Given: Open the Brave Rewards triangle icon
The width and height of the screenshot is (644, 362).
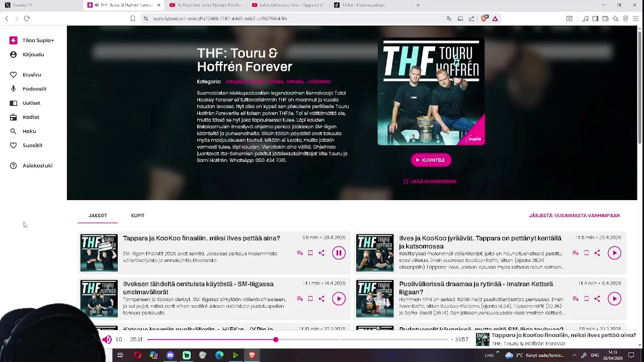Looking at the screenshot, I should point(495,19).
